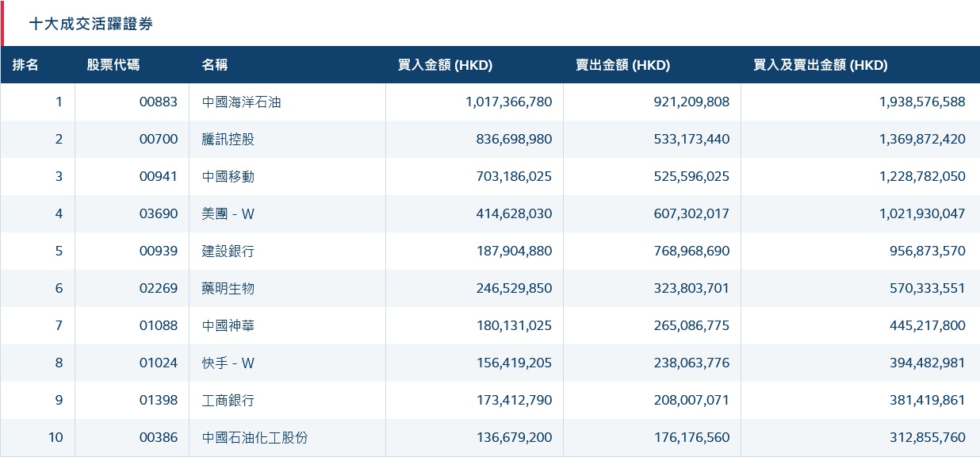This screenshot has height=457, width=980.
Task: Open the 騰訊控股 stock entry
Action: [228, 140]
